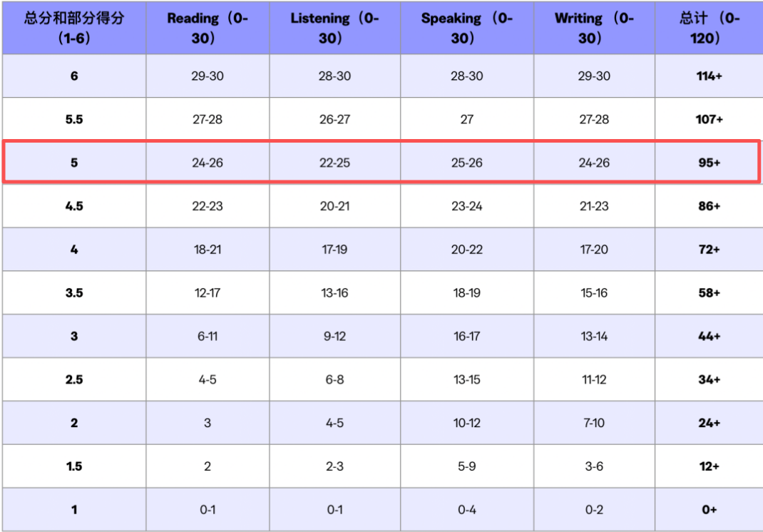Viewport: 763px width, 532px height.
Task: Click the 4.5 band score label
Action: coord(74,206)
